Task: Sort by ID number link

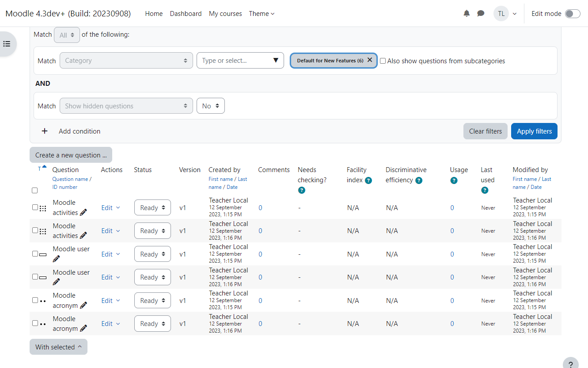Action: click(x=64, y=187)
